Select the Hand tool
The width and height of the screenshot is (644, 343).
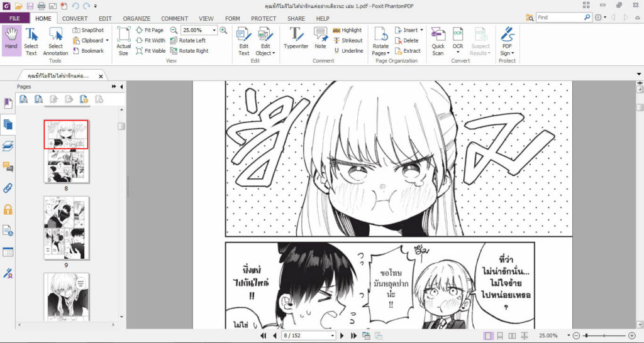click(x=11, y=40)
